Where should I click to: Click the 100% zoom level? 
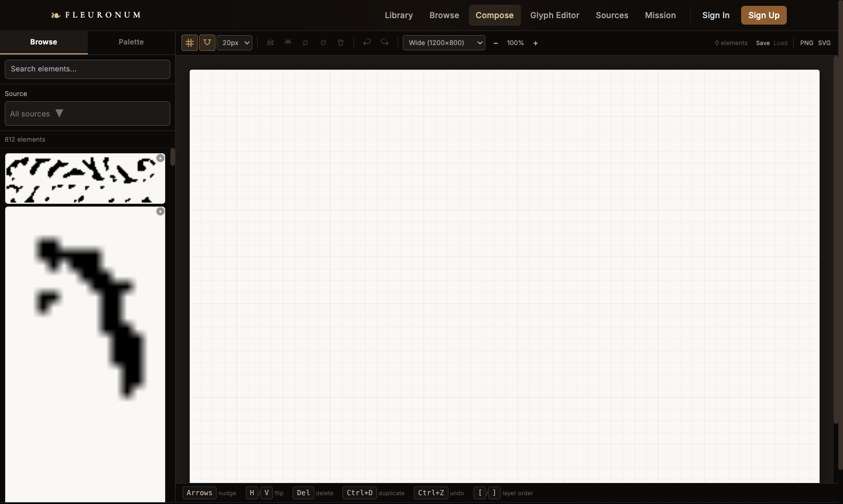515,43
